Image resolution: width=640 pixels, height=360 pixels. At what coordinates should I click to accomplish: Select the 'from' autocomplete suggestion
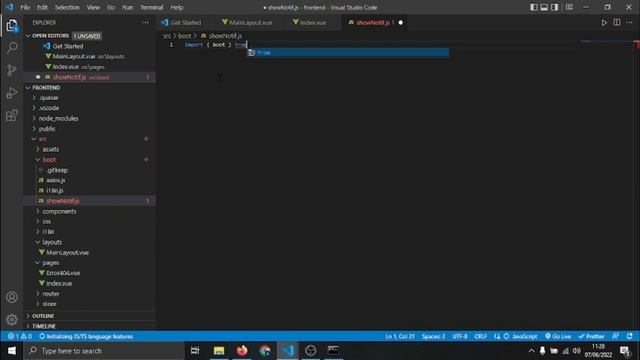348,53
